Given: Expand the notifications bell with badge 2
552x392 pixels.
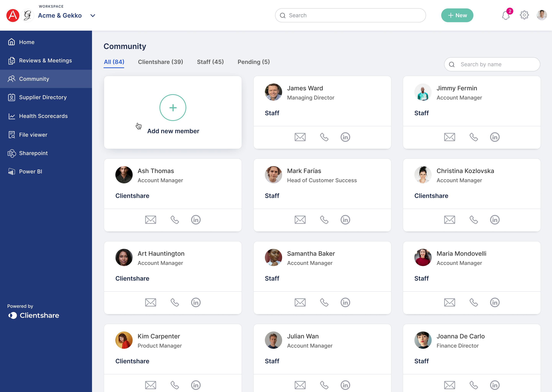Looking at the screenshot, I should [x=506, y=15].
